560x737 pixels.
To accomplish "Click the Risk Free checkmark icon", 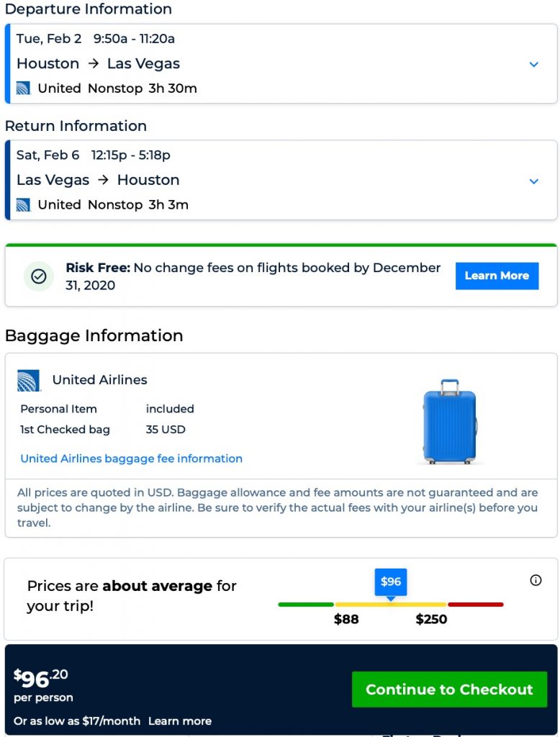I will 39,276.
